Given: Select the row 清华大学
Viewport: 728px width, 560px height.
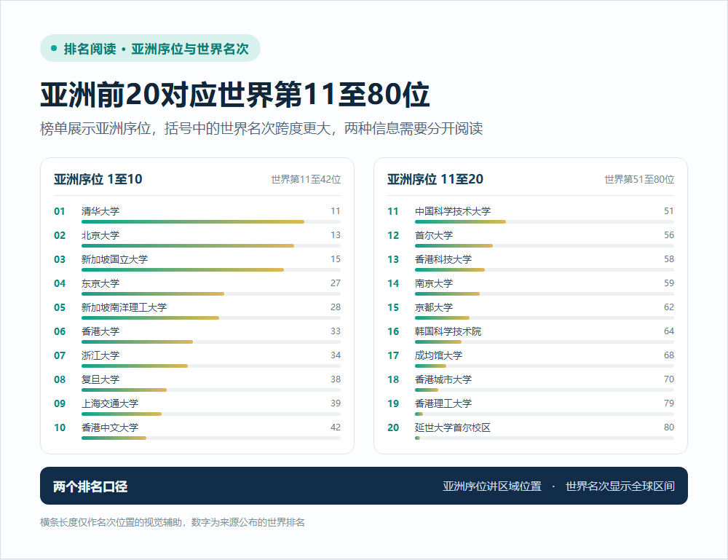Looking at the screenshot, I should point(197,216).
